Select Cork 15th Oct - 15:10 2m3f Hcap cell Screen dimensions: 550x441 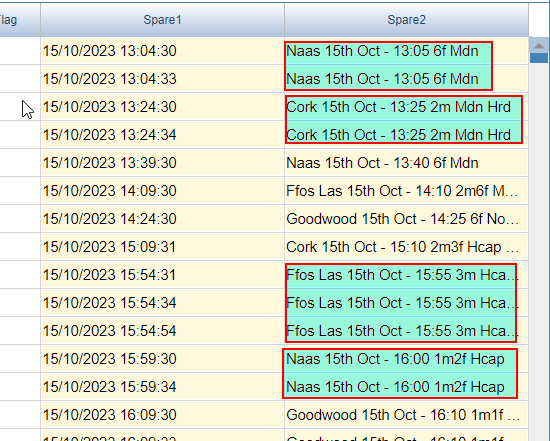pyautogui.click(x=406, y=247)
